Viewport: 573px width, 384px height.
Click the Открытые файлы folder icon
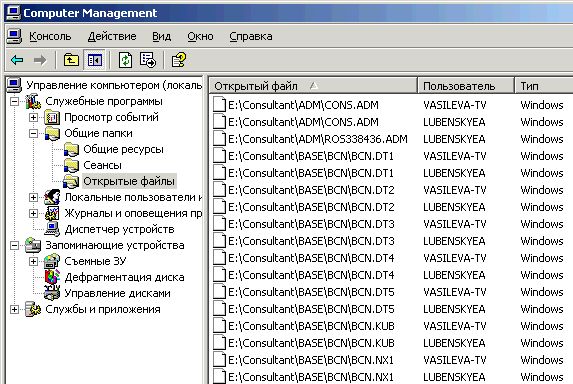(71, 181)
